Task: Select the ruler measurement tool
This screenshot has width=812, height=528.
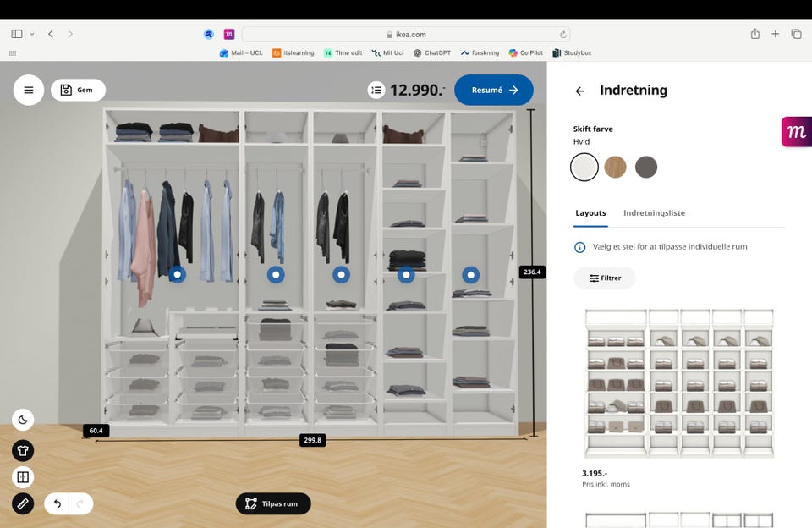Action: pos(23,504)
